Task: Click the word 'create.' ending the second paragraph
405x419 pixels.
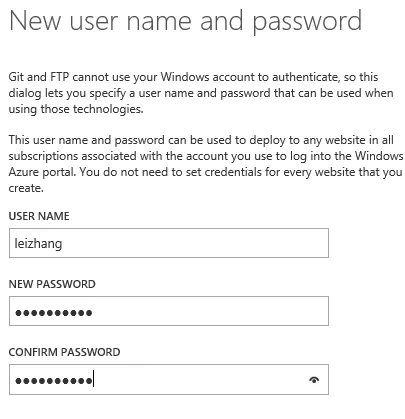Action: point(26,188)
